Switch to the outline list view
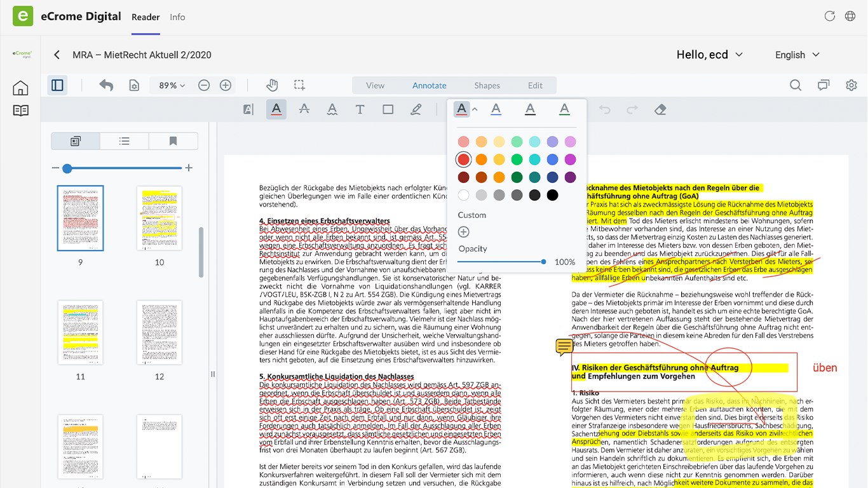The width and height of the screenshot is (868, 488). tap(125, 141)
